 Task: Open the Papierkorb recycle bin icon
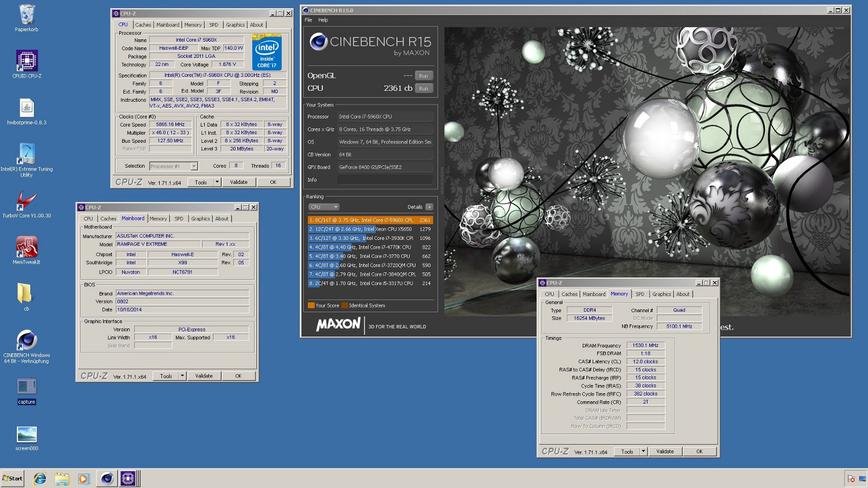tap(27, 18)
